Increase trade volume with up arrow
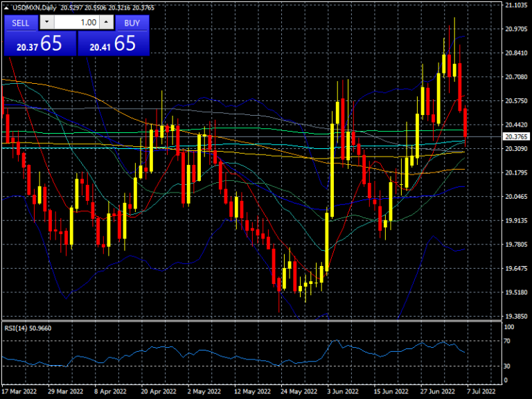Image resolution: width=532 pixels, height=399 pixels. point(105,22)
